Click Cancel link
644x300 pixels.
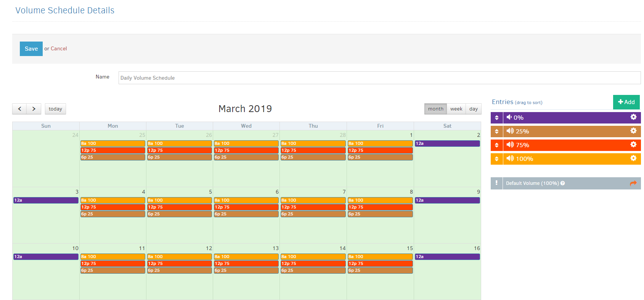(59, 49)
